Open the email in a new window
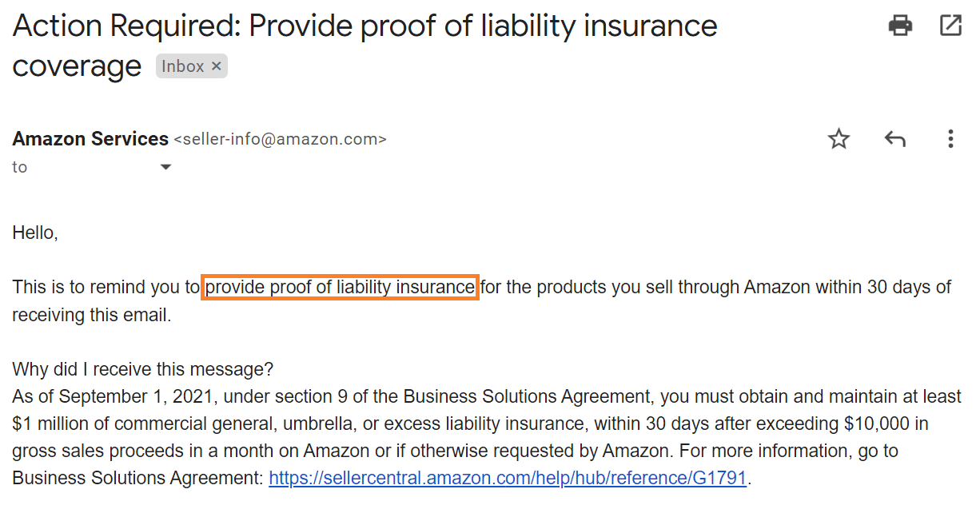This screenshot has width=980, height=513. [950, 25]
